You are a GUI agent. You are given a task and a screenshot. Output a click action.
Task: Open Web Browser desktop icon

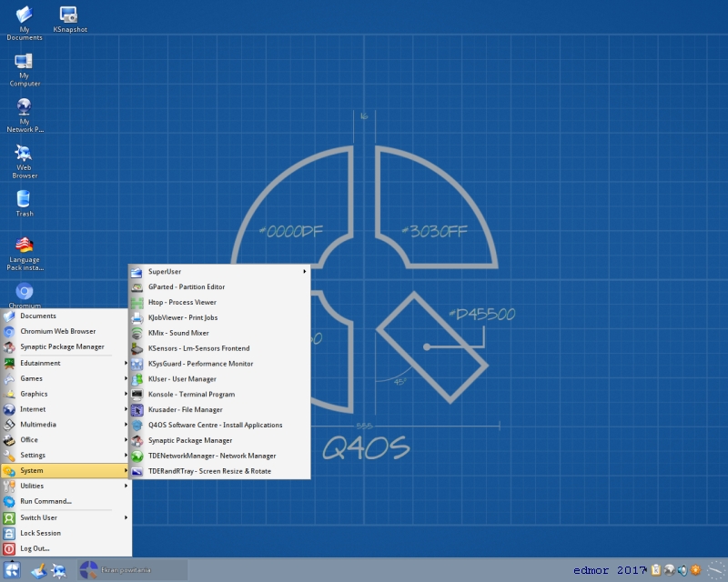pos(25,162)
